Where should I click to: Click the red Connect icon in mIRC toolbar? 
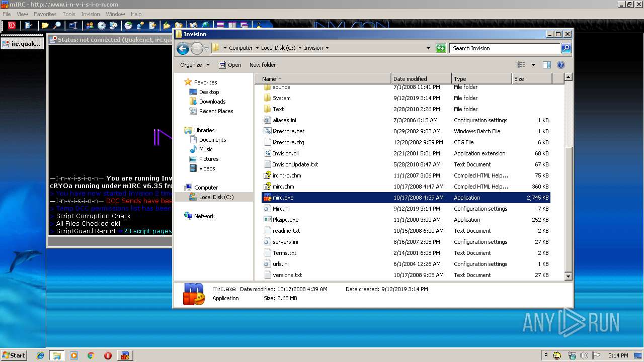pos(12,25)
